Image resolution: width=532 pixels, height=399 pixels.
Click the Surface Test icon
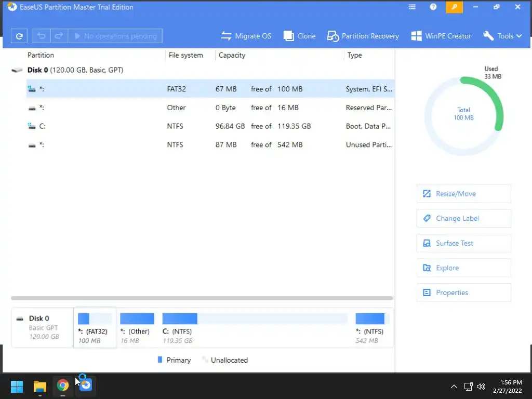coord(427,243)
